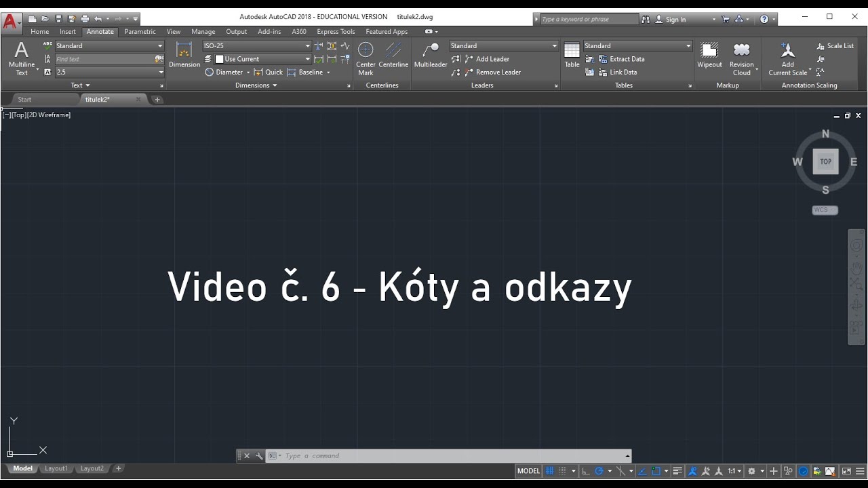Open the Home ribbon tab

coord(39,31)
